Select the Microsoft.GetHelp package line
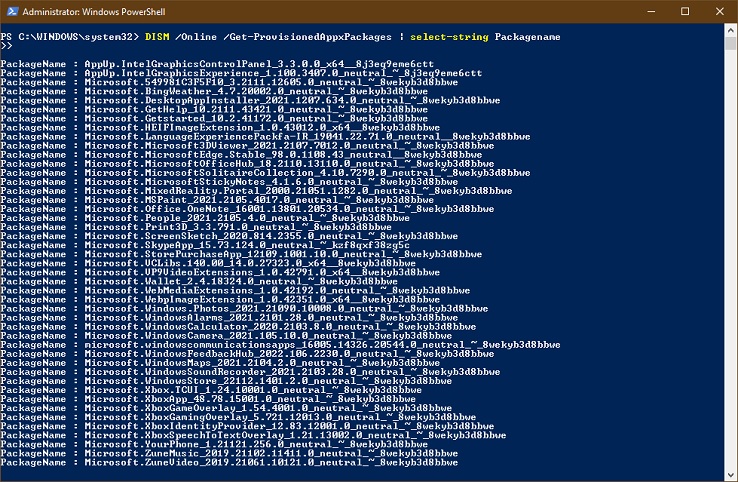Viewport: 738px width, 482px height. [x=214, y=109]
